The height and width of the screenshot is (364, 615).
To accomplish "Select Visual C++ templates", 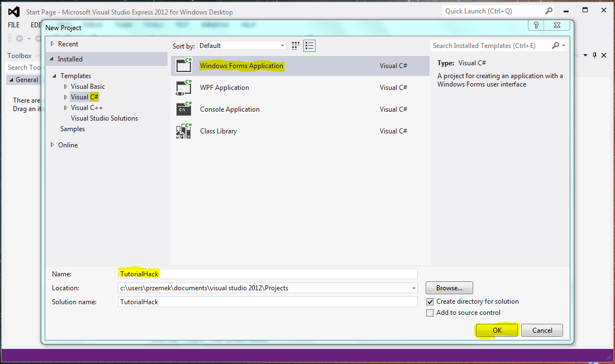I will tap(87, 108).
